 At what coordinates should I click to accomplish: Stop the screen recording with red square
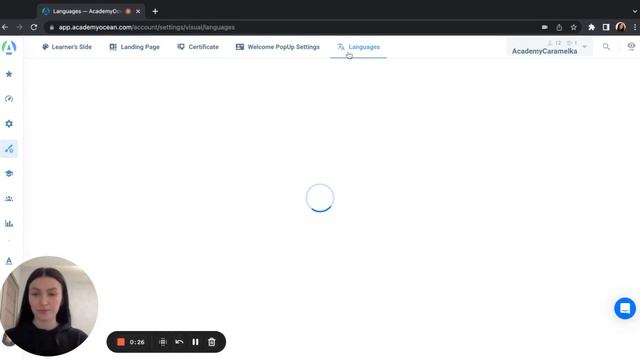pyautogui.click(x=121, y=342)
